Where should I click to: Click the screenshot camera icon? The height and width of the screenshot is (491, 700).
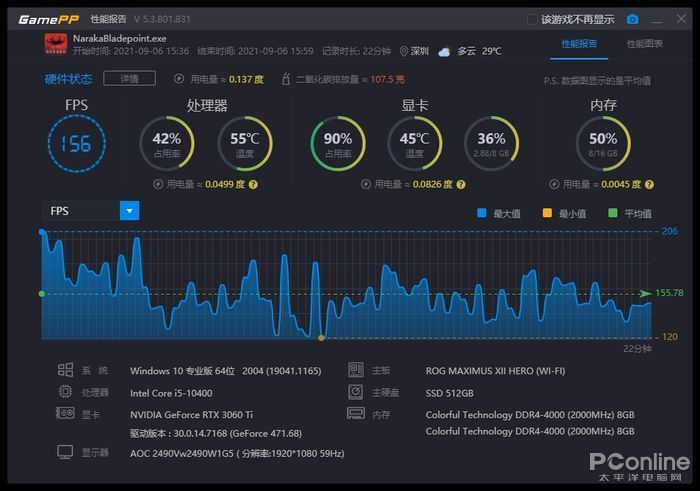(632, 20)
